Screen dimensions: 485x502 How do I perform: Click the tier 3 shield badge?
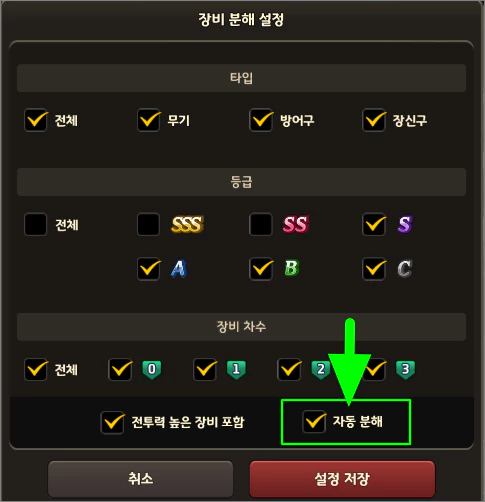point(405,370)
